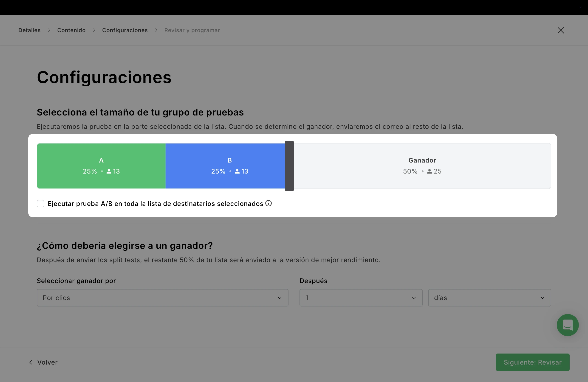Open the 'Por clics' winner criteria dropdown
This screenshot has width=588, height=382.
(x=162, y=298)
